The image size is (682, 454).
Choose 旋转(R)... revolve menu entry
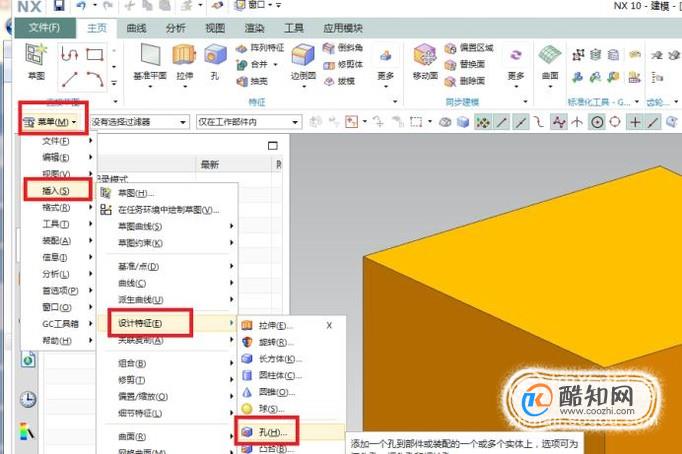click(x=291, y=342)
